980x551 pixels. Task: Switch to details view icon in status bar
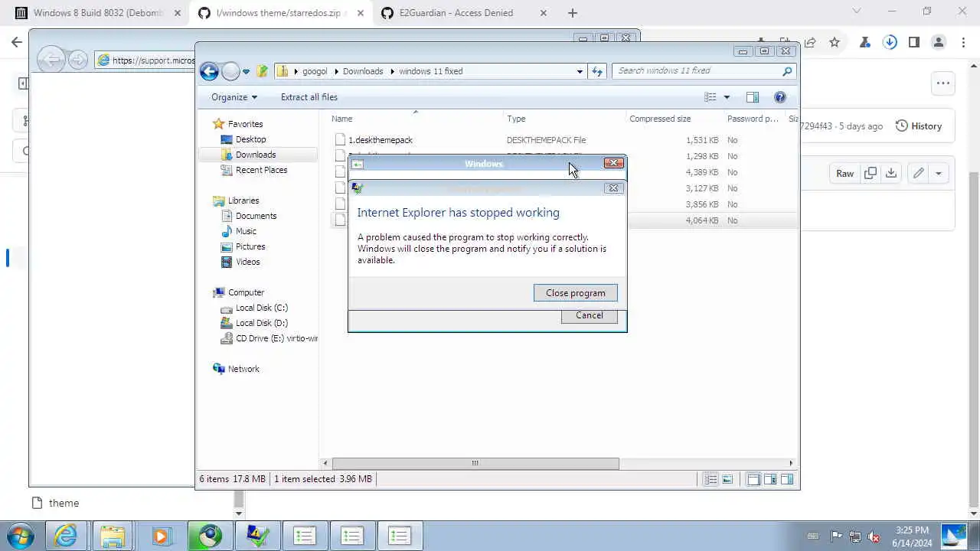pyautogui.click(x=710, y=480)
